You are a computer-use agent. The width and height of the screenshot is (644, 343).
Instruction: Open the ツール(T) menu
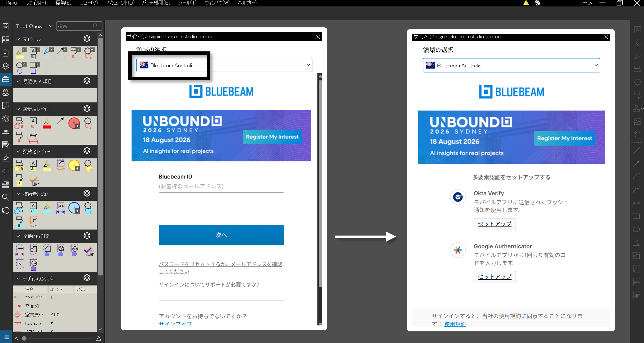pyautogui.click(x=187, y=3)
